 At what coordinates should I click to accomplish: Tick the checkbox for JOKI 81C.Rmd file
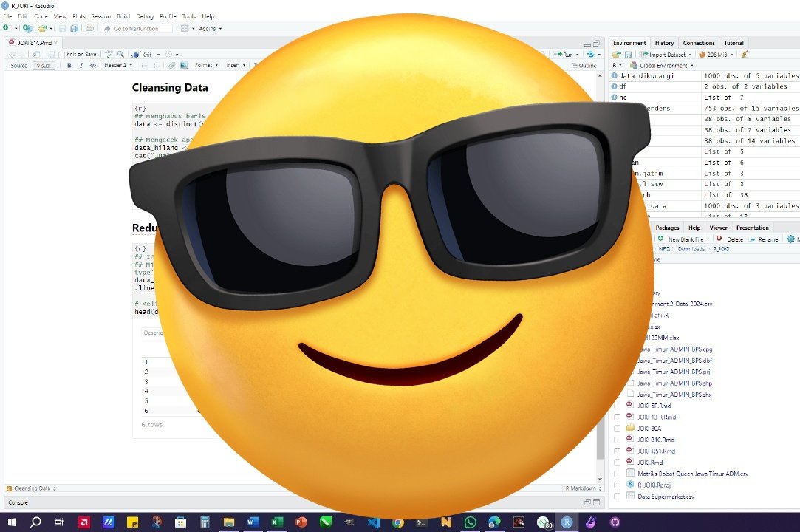[x=617, y=440]
